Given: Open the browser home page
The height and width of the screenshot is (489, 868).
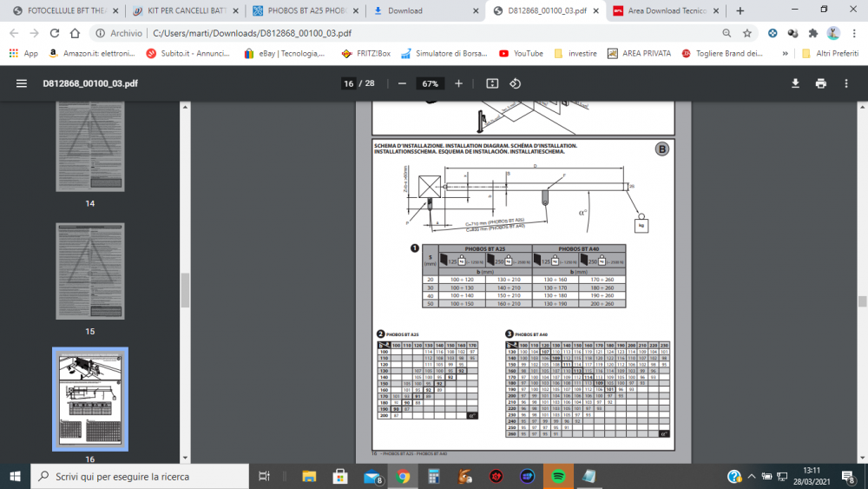Looking at the screenshot, I should click(x=75, y=33).
